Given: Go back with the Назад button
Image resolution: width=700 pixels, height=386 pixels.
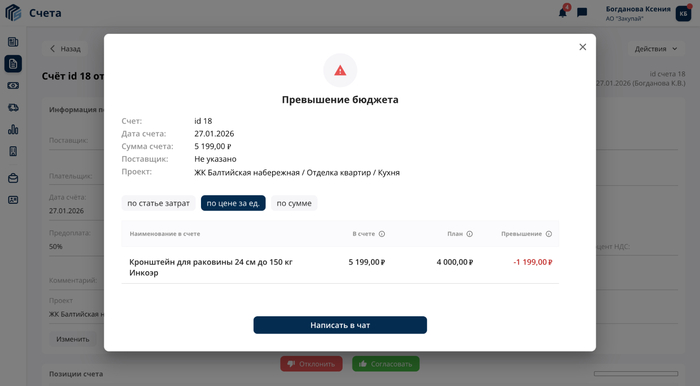Looking at the screenshot, I should (65, 49).
